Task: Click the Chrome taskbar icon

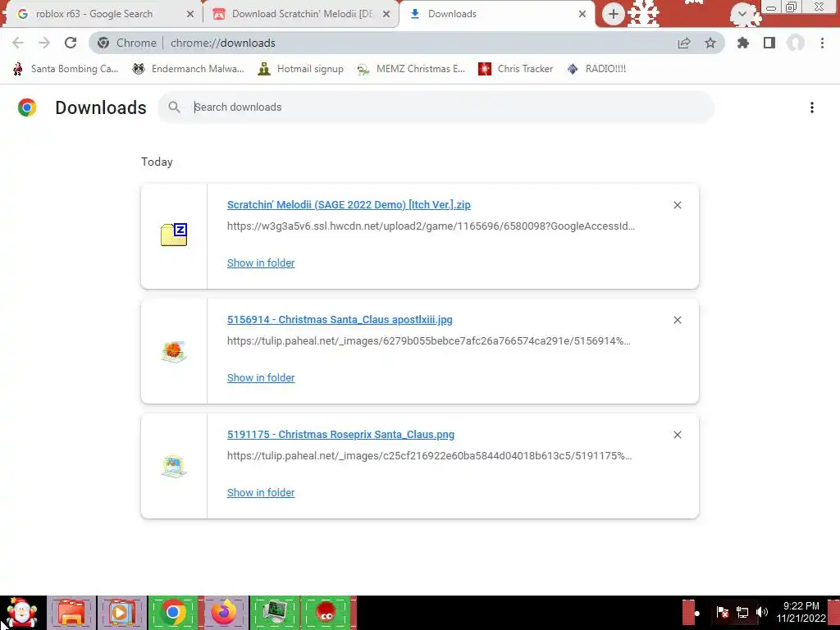Action: (x=173, y=613)
